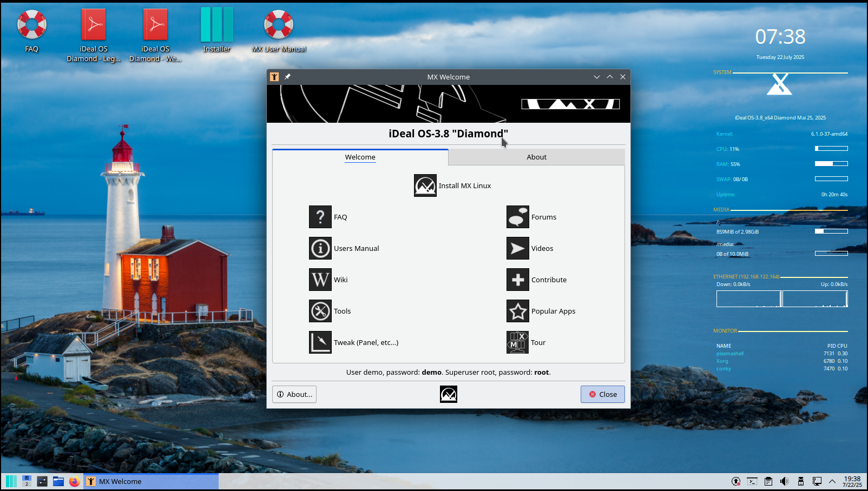Open the Videos play-arrow icon

pyautogui.click(x=518, y=248)
